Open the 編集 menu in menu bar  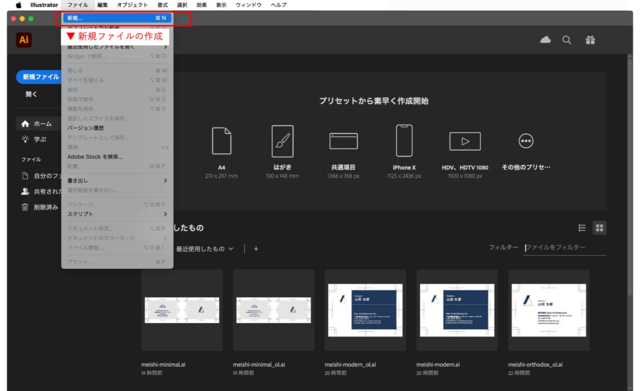(x=102, y=5)
